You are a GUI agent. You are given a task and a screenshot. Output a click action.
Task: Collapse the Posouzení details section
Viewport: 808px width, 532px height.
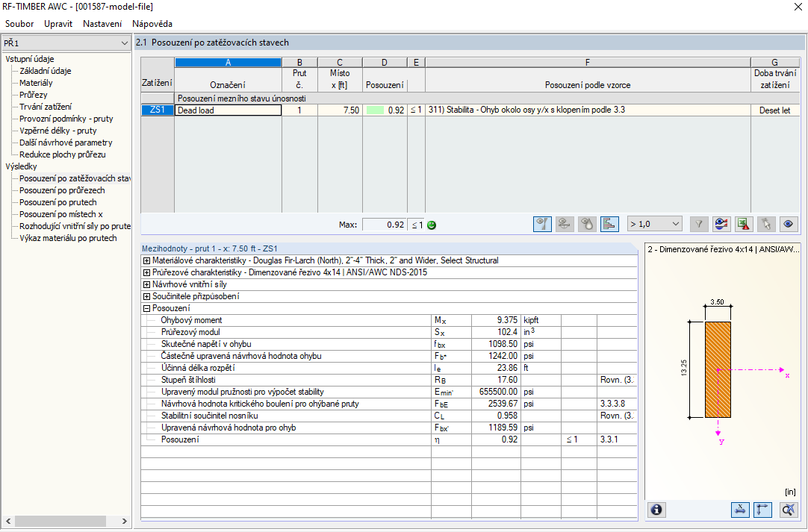147,308
